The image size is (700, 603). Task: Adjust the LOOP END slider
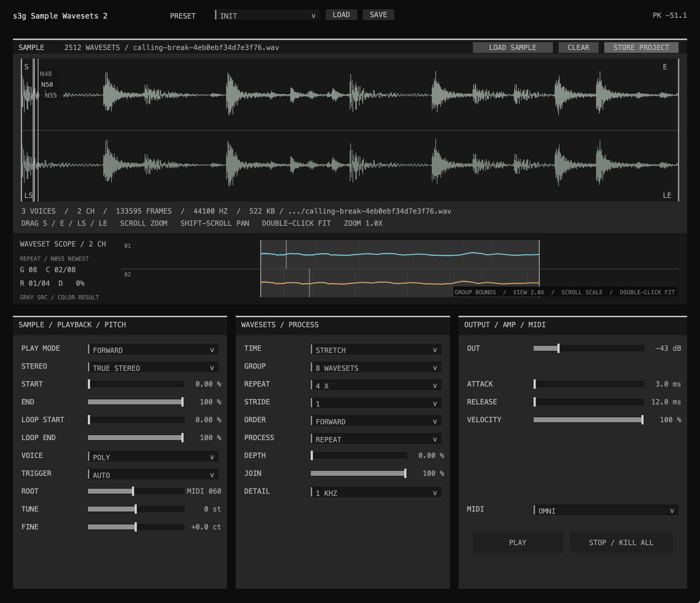coord(136,438)
